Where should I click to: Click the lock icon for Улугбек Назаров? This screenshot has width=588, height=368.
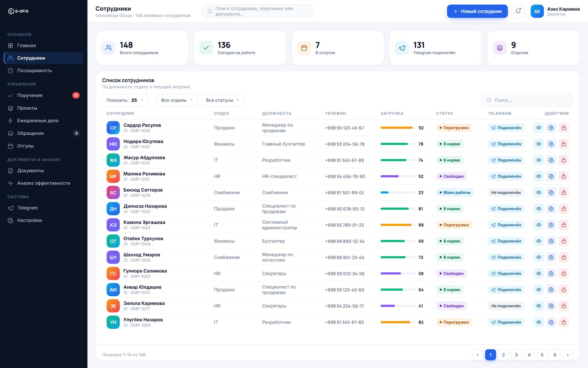563,322
